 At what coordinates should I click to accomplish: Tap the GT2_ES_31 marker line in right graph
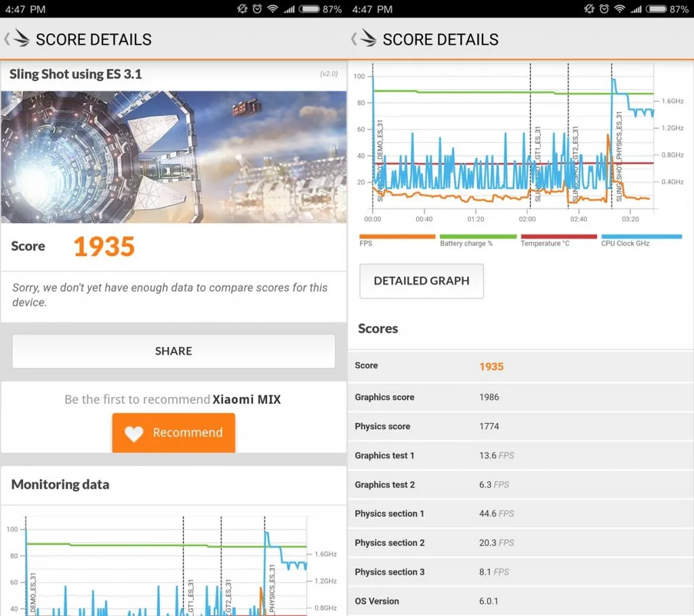569,136
